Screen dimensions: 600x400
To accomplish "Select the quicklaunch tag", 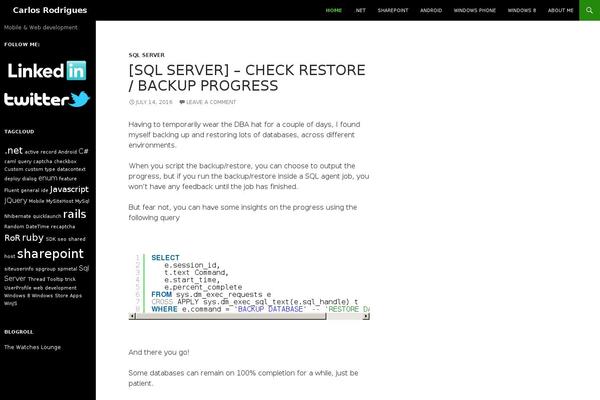I will point(47,216).
